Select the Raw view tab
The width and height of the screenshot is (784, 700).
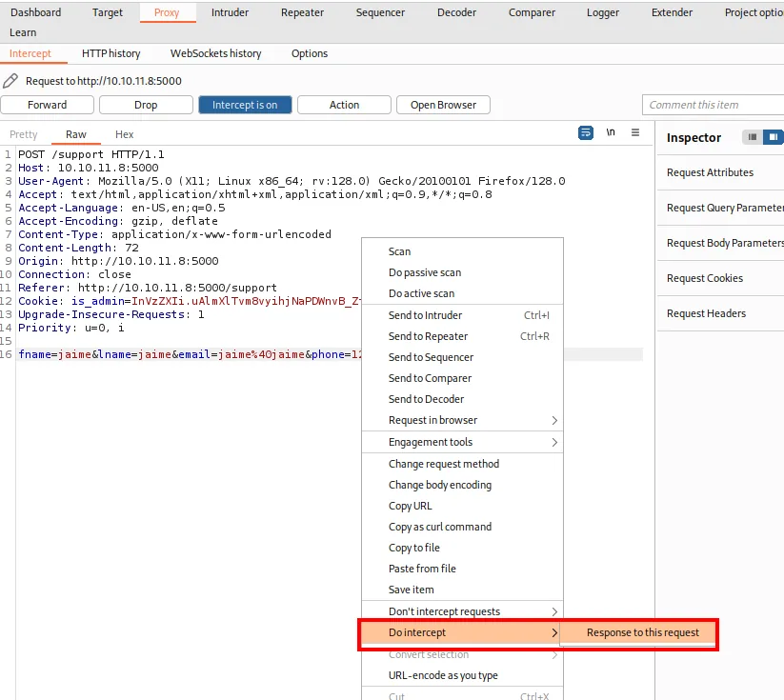(76, 134)
